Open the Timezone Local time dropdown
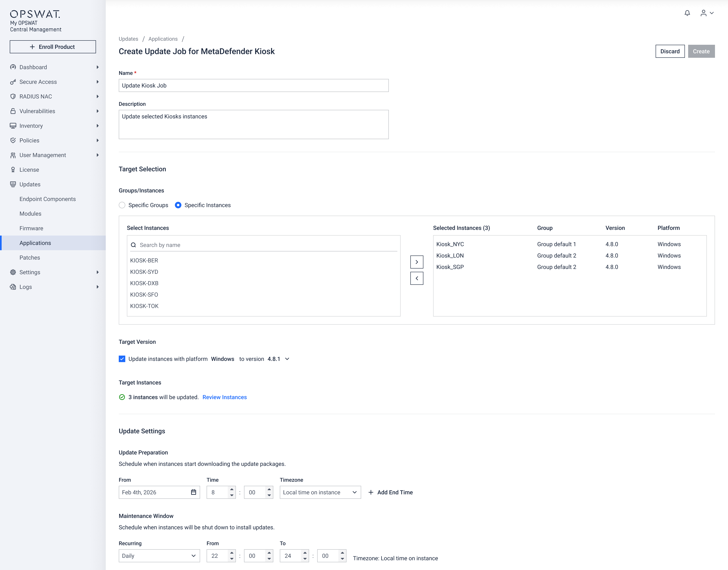Image resolution: width=728 pixels, height=570 pixels. [x=320, y=492]
